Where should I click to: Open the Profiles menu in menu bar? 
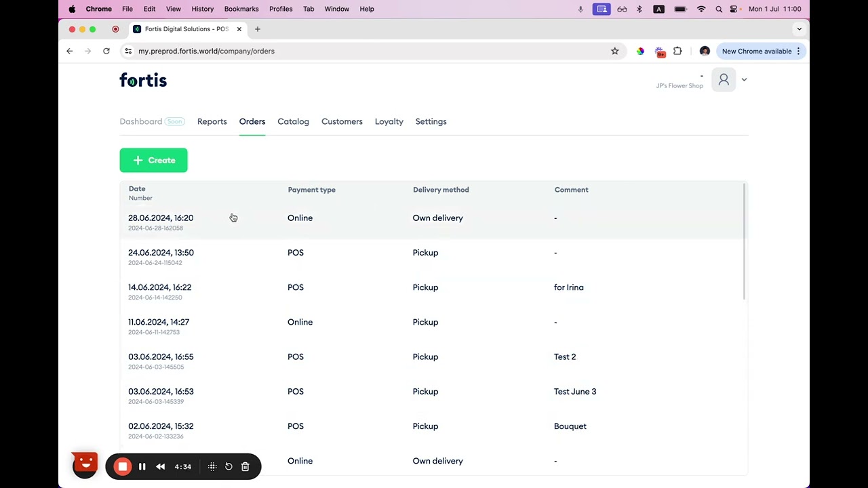[281, 9]
